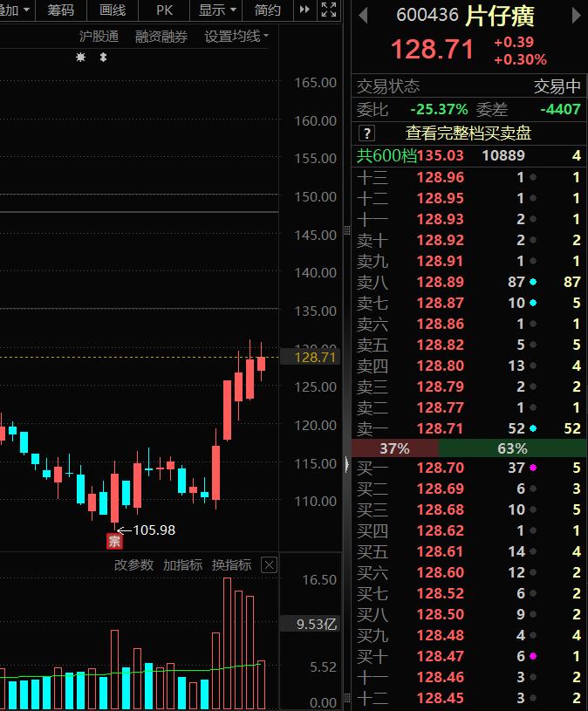Select the 画线 drawing tool
The width and height of the screenshot is (588, 711).
[x=113, y=10]
